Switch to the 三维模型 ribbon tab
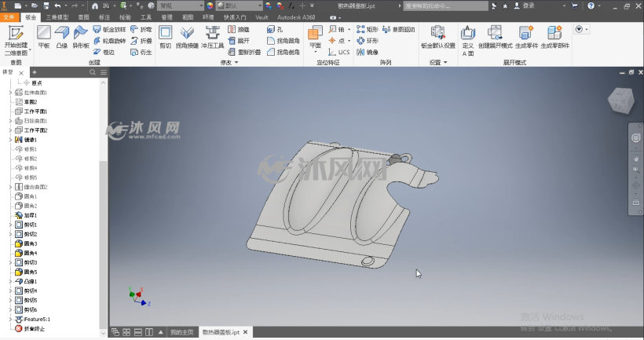644x340 pixels. (57, 17)
